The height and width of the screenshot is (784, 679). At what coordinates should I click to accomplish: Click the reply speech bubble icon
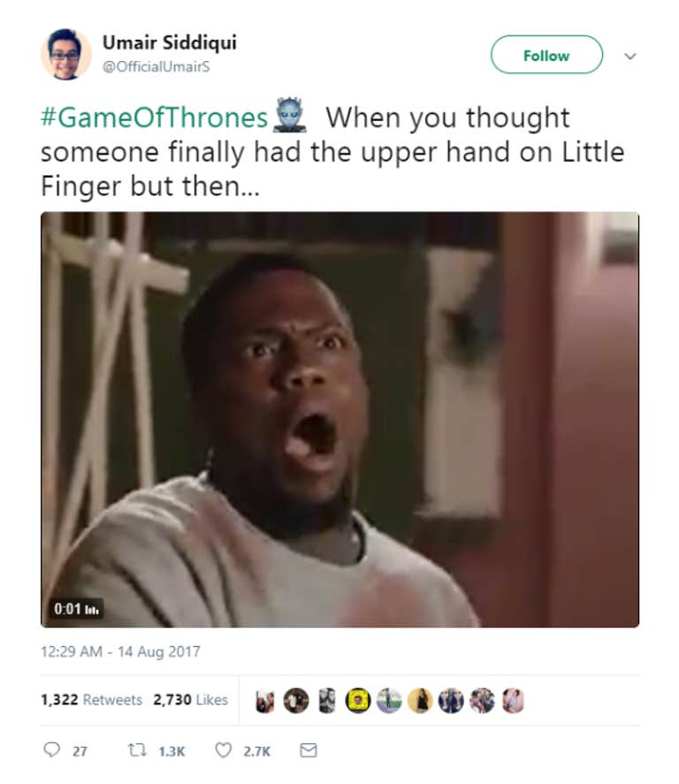51,750
